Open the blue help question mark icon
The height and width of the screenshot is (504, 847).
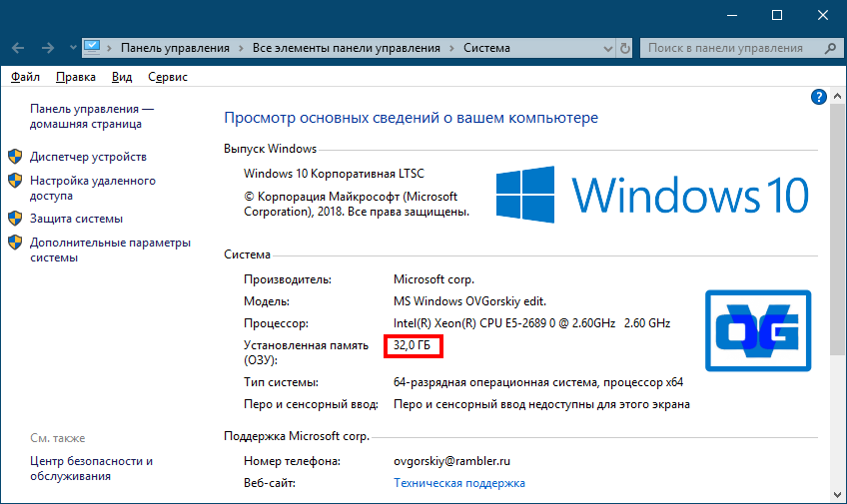[819, 97]
